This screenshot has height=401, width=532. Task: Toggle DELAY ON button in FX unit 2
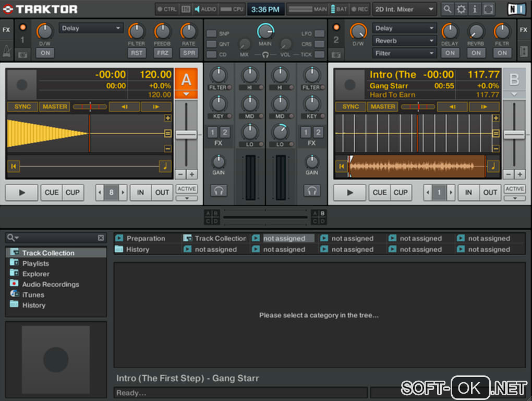pos(450,53)
